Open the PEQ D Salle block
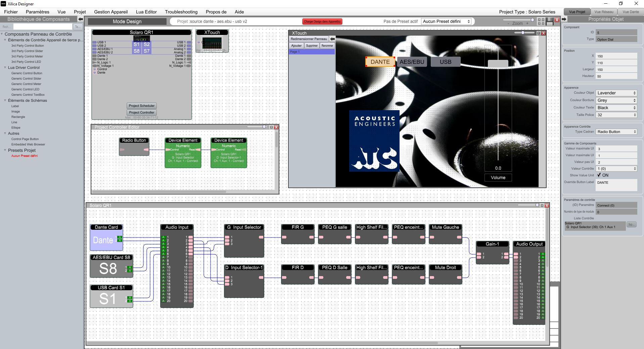Screen dimensions: 644x349 (x=334, y=274)
